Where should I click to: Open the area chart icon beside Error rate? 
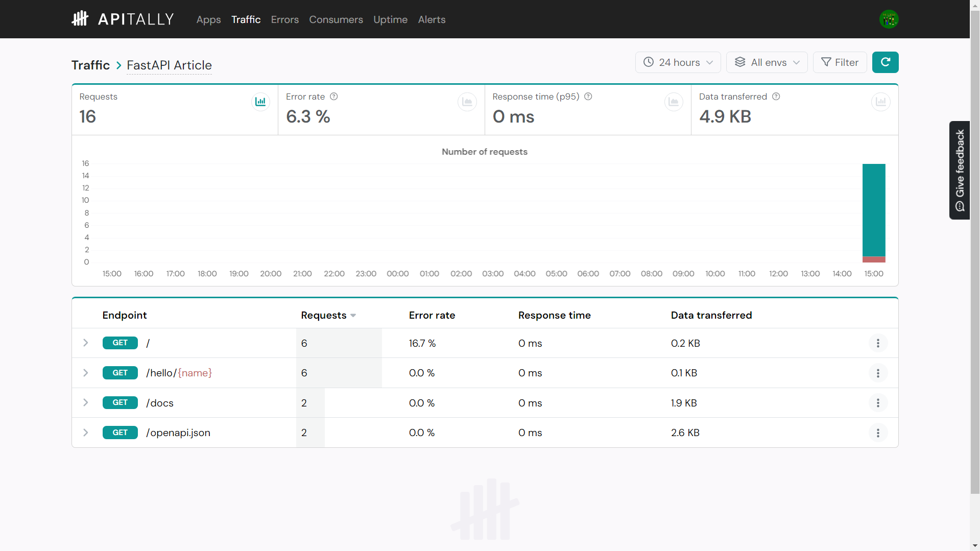[467, 102]
